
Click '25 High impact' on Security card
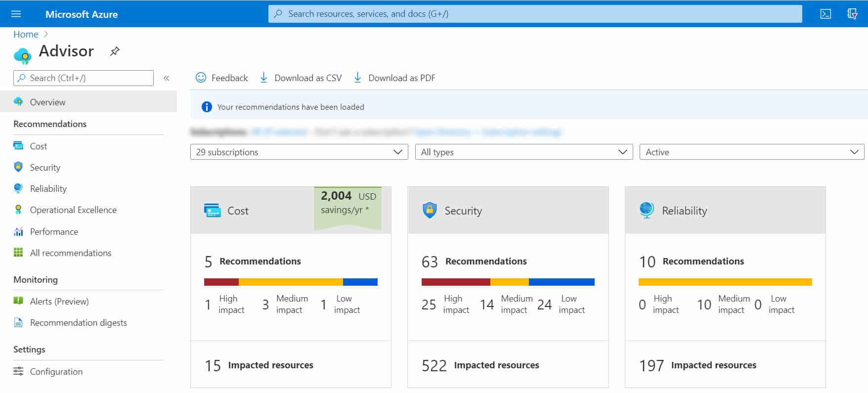(445, 304)
